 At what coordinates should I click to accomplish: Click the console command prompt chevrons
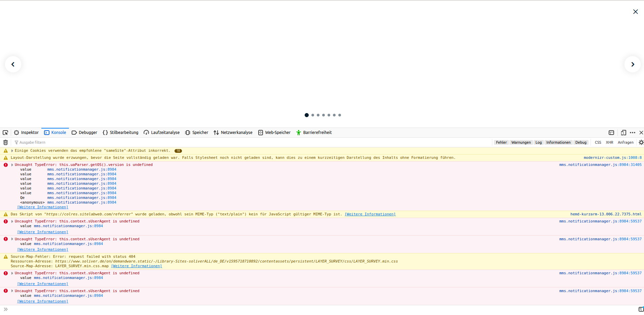[6, 309]
